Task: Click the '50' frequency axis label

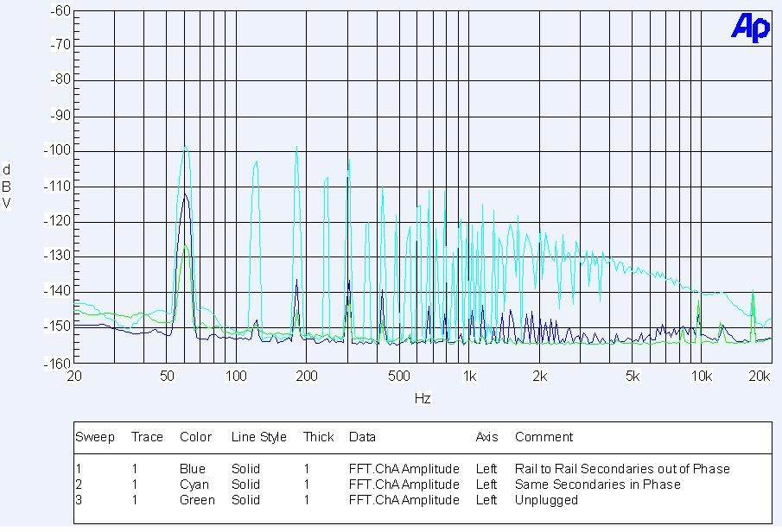Action: point(167,376)
